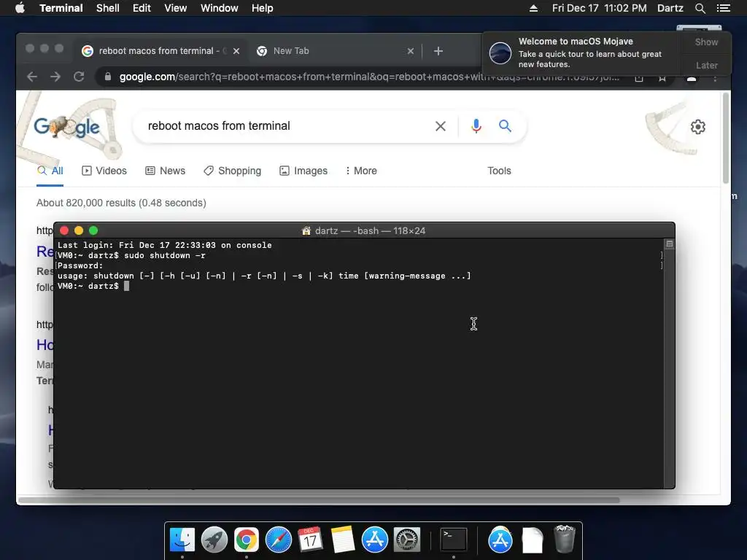747x560 pixels.
Task: Switch to the New Tab tab in Chrome
Action: (291, 51)
